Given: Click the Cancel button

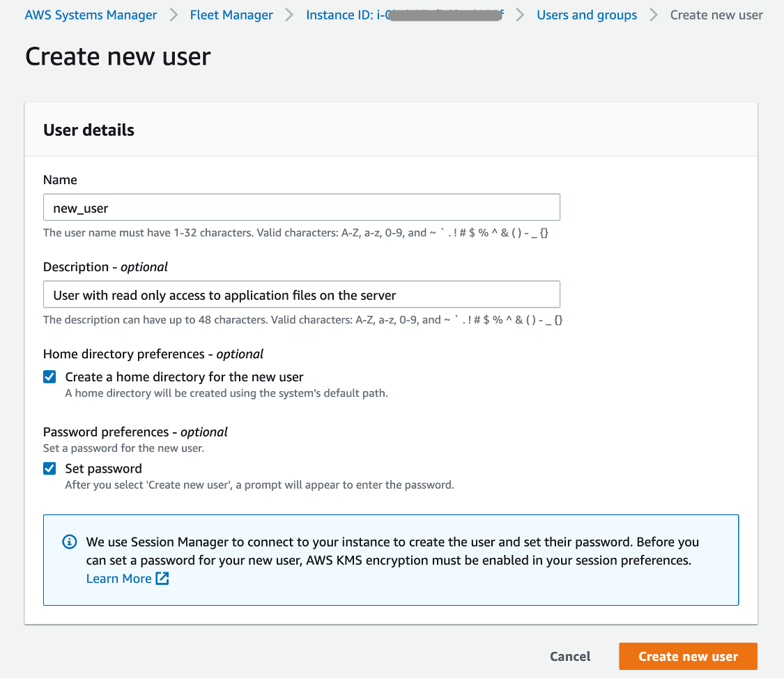Looking at the screenshot, I should (x=570, y=656).
